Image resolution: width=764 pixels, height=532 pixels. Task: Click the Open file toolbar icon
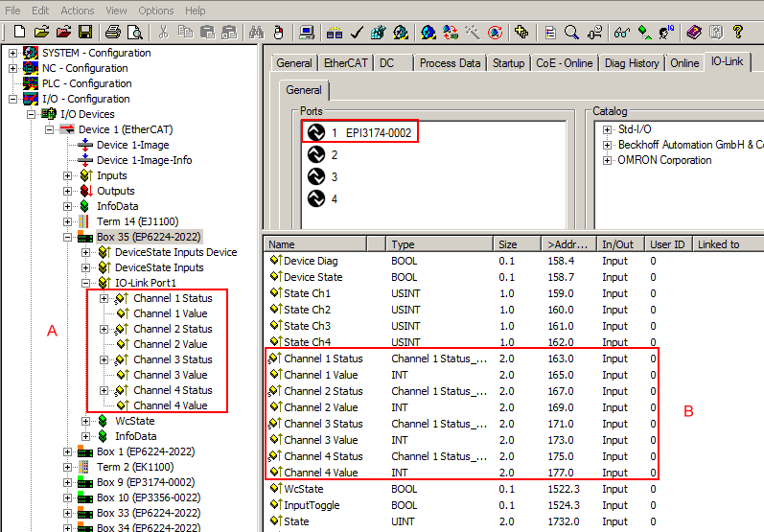[x=42, y=33]
